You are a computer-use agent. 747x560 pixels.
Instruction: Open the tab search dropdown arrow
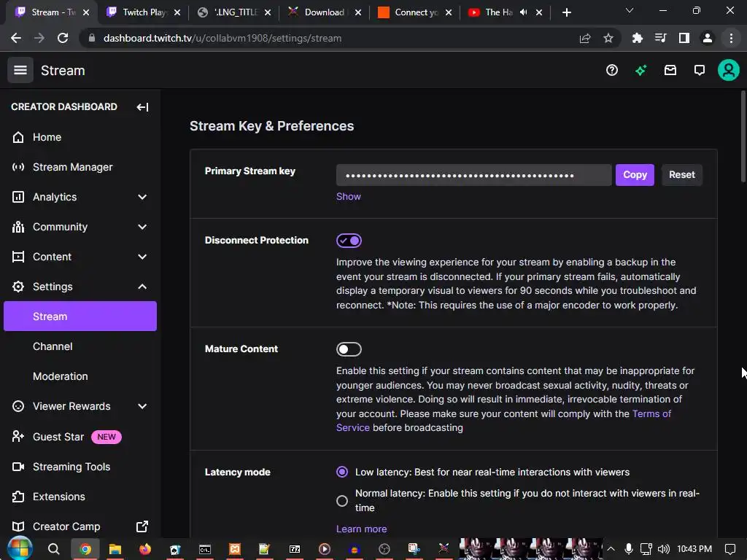pos(630,10)
